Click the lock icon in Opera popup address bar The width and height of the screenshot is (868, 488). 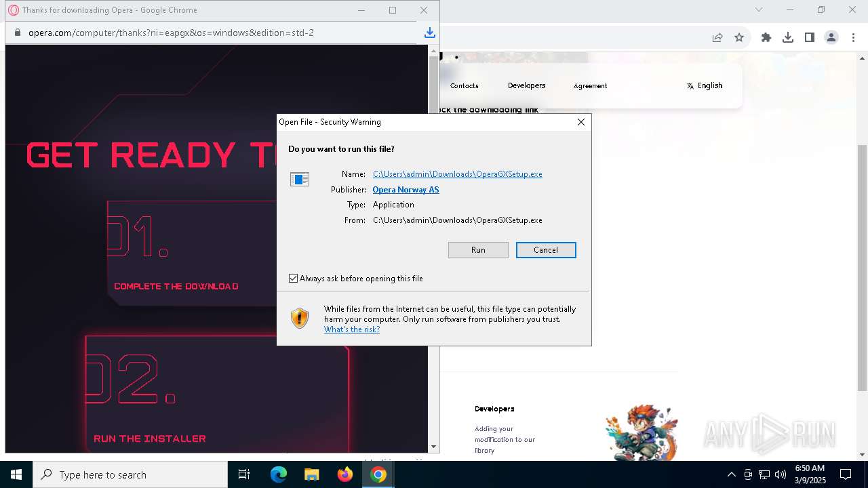point(17,33)
